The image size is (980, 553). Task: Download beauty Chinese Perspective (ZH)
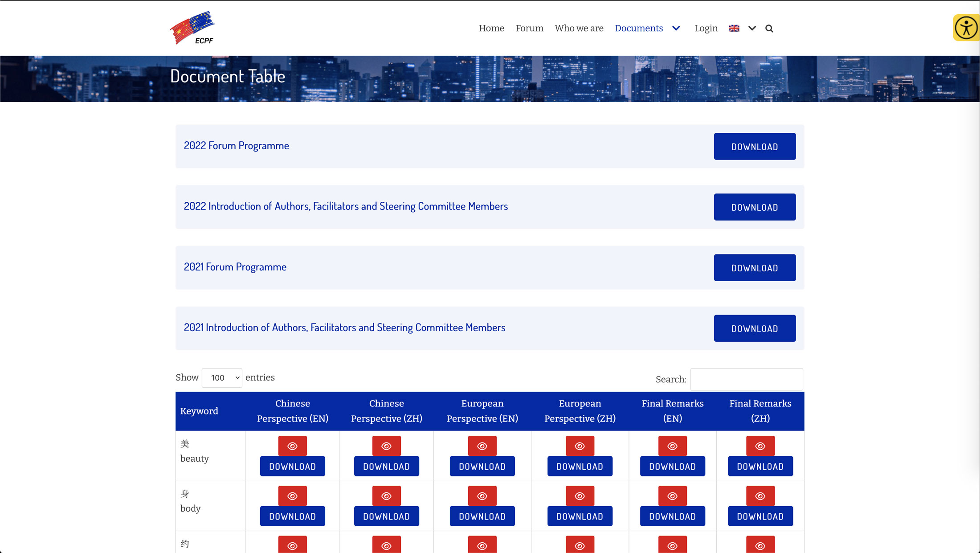387,466
